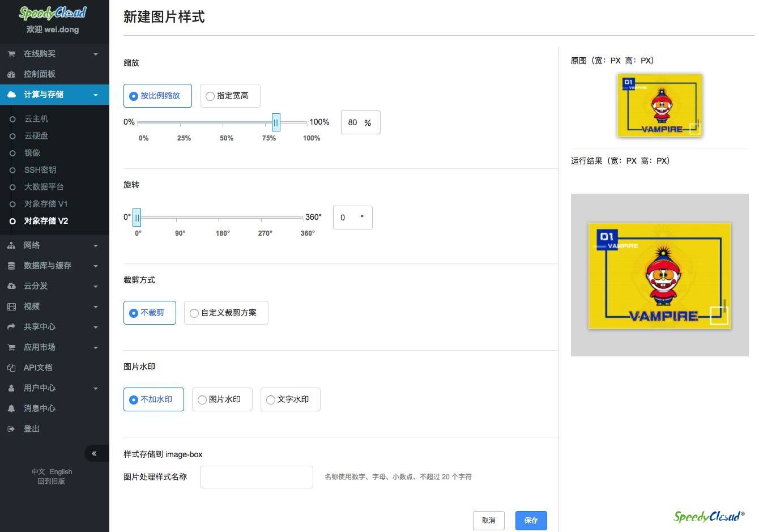Select the 不裁剪 crop option
Image resolution: width=759 pixels, height=532 pixels.
[150, 313]
